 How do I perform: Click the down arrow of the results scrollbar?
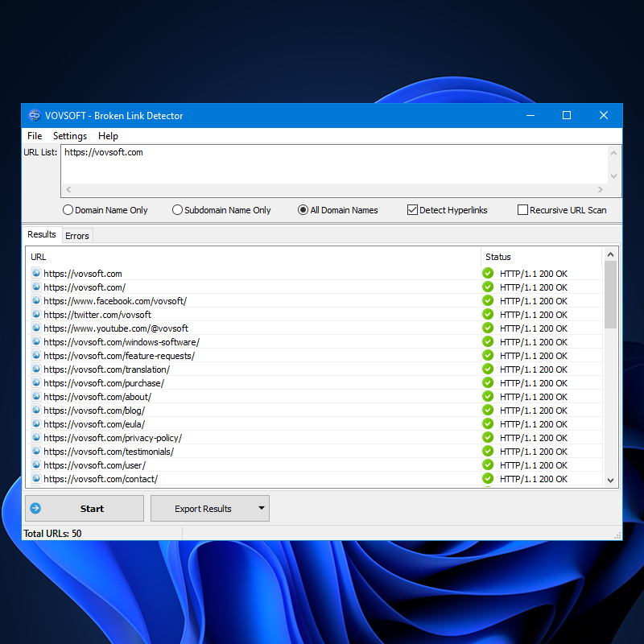(611, 481)
